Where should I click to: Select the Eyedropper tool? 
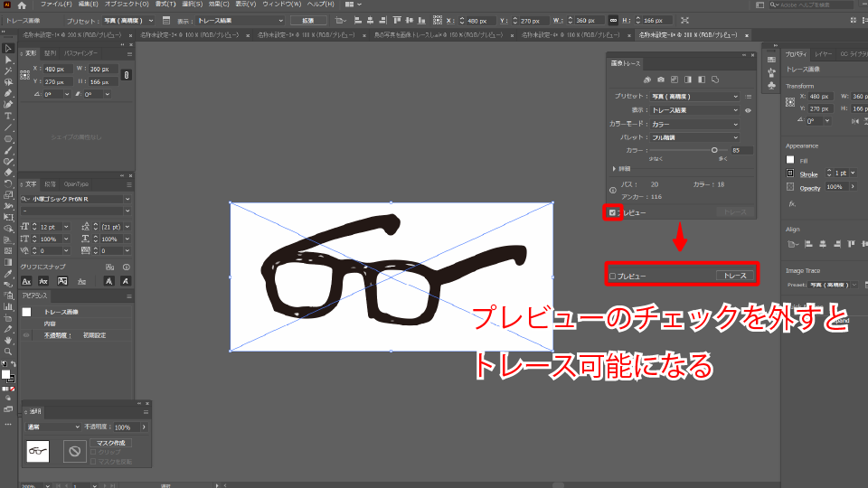coord(8,273)
